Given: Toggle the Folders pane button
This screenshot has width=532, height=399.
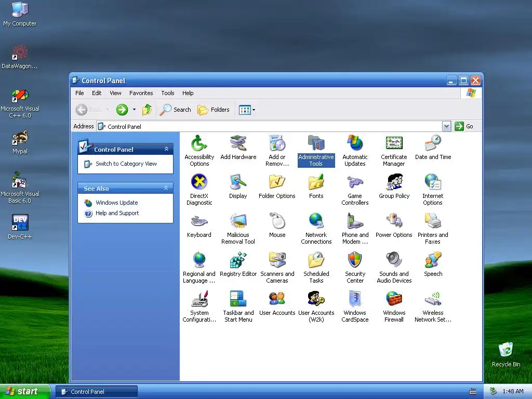Looking at the screenshot, I should [x=214, y=110].
